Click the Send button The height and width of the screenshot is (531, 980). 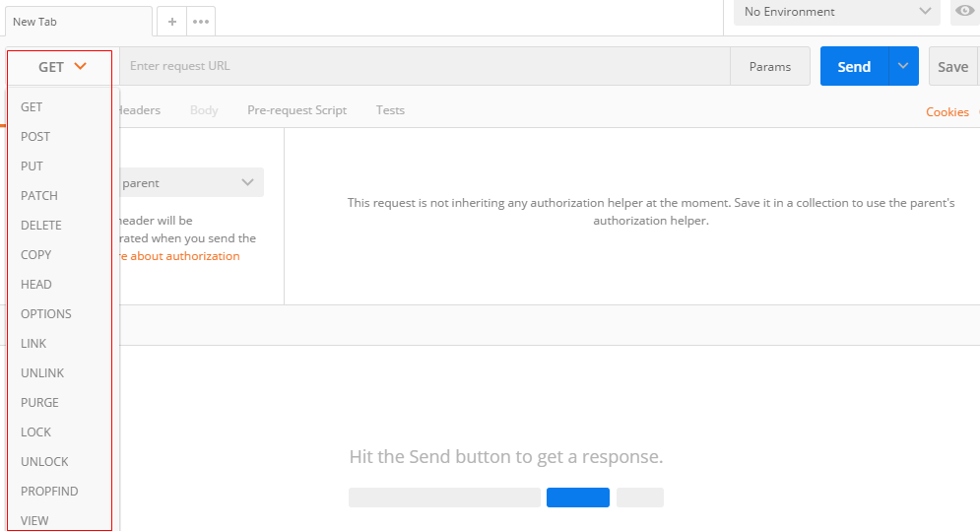[x=854, y=66]
